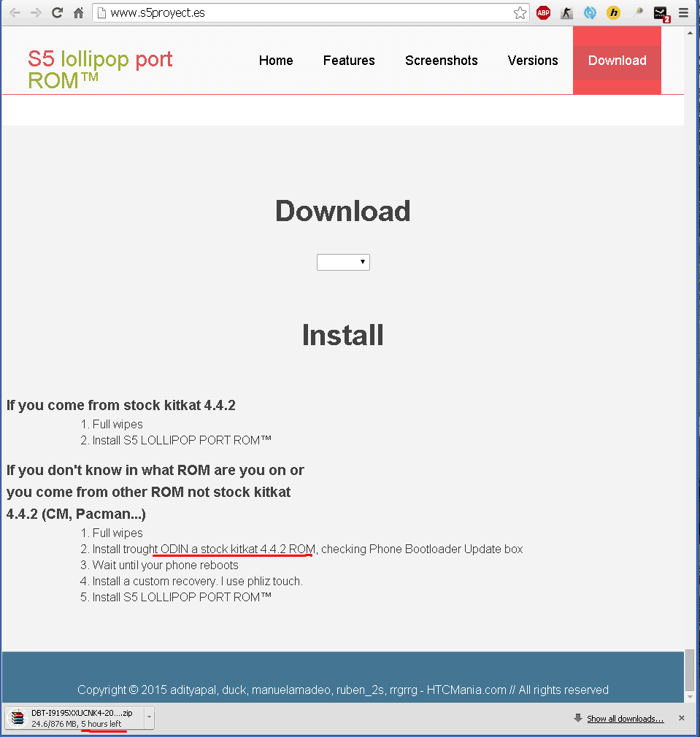Screen dimensions: 700x737
Task: Open the downloaded zip file icon
Action: pyautogui.click(x=18, y=718)
